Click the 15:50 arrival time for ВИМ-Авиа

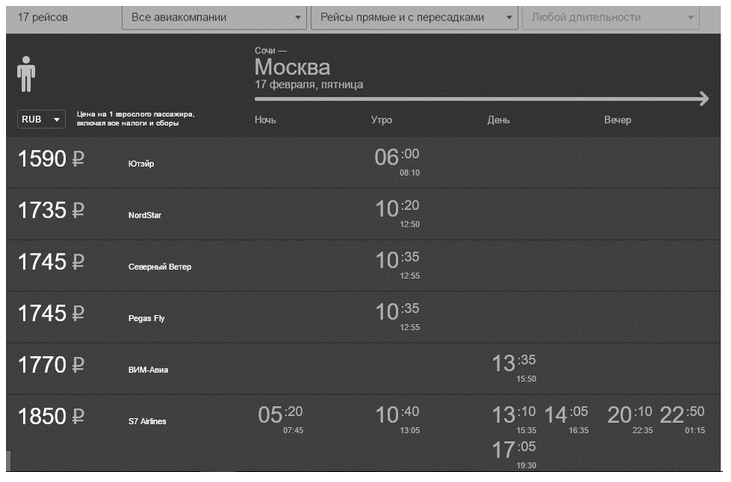coord(526,379)
